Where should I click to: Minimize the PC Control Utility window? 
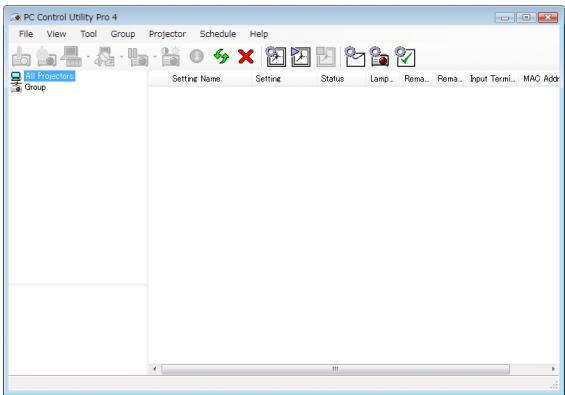[505, 17]
